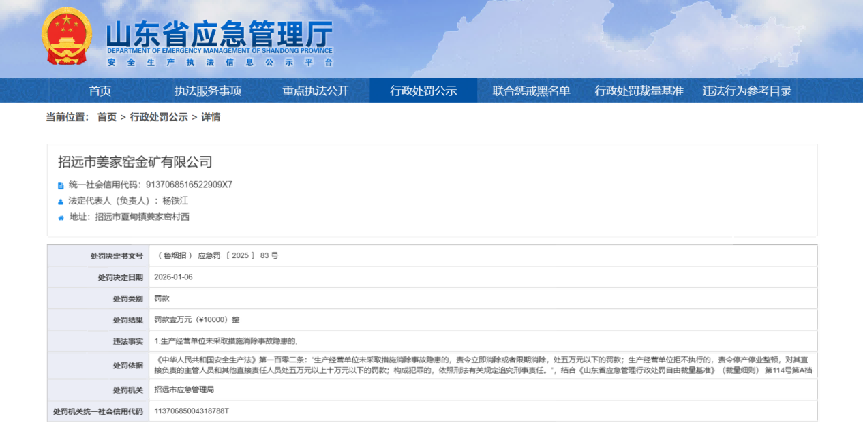
Task: Click the person icon beside 法定代表人
Action: tap(60, 201)
